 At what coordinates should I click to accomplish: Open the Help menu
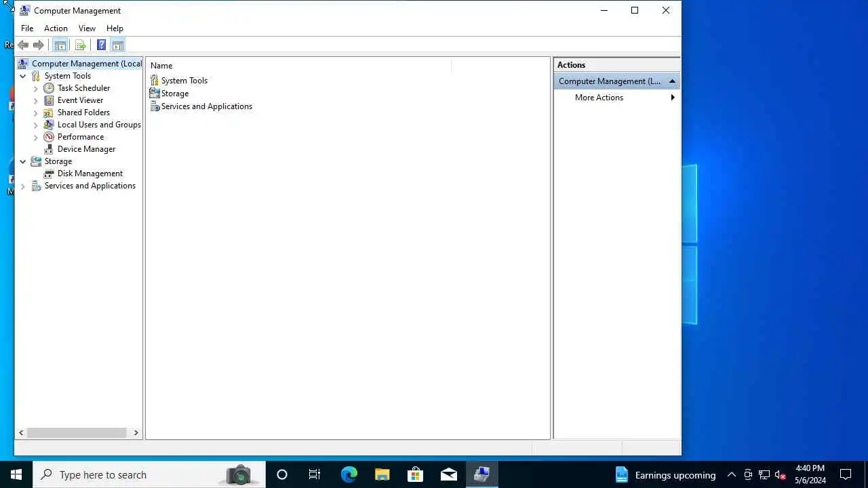point(115,28)
